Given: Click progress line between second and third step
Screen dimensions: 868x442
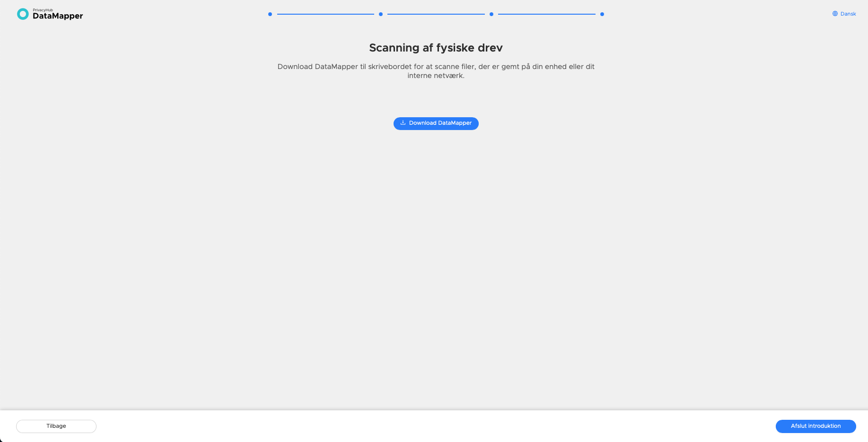Looking at the screenshot, I should coord(436,14).
